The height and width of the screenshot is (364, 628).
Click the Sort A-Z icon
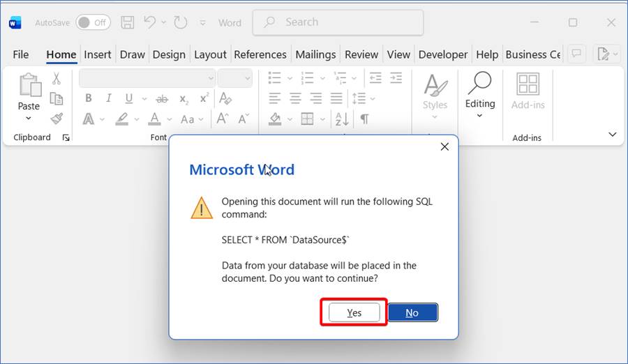pyautogui.click(x=342, y=119)
